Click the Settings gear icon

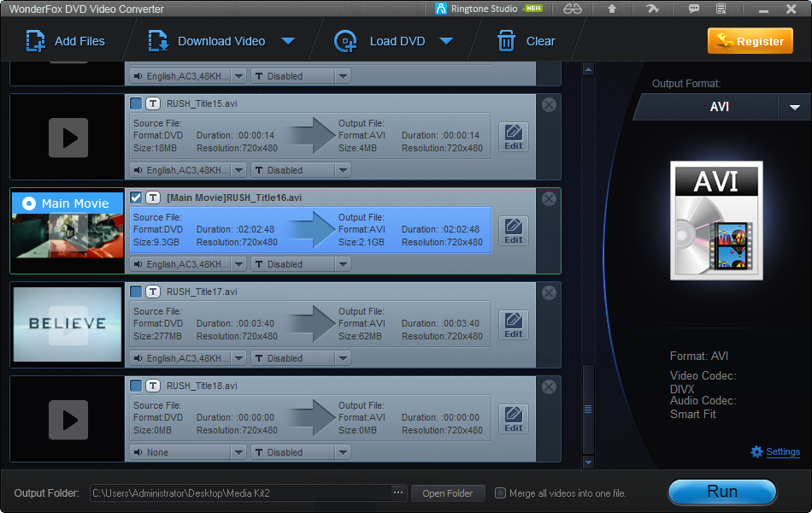[756, 451]
